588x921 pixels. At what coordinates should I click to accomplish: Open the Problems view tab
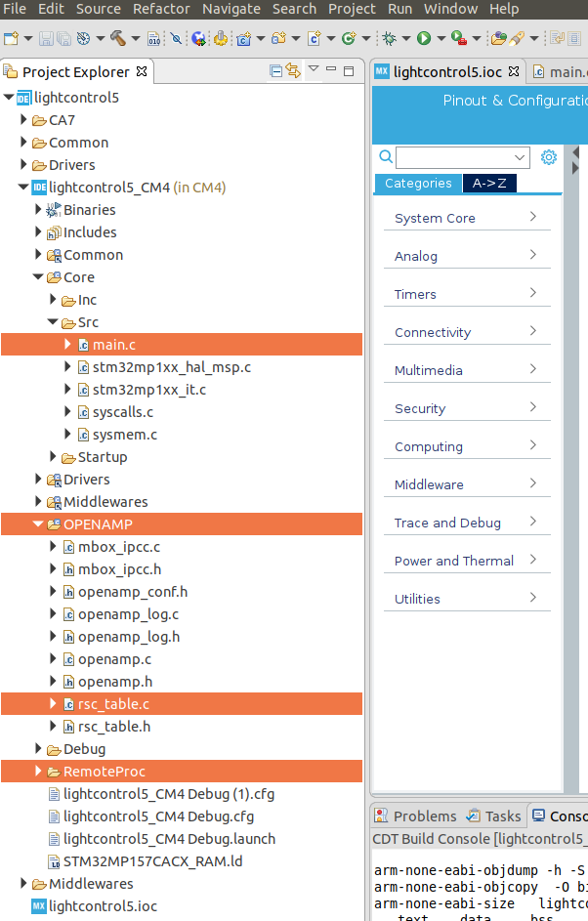pyautogui.click(x=416, y=816)
